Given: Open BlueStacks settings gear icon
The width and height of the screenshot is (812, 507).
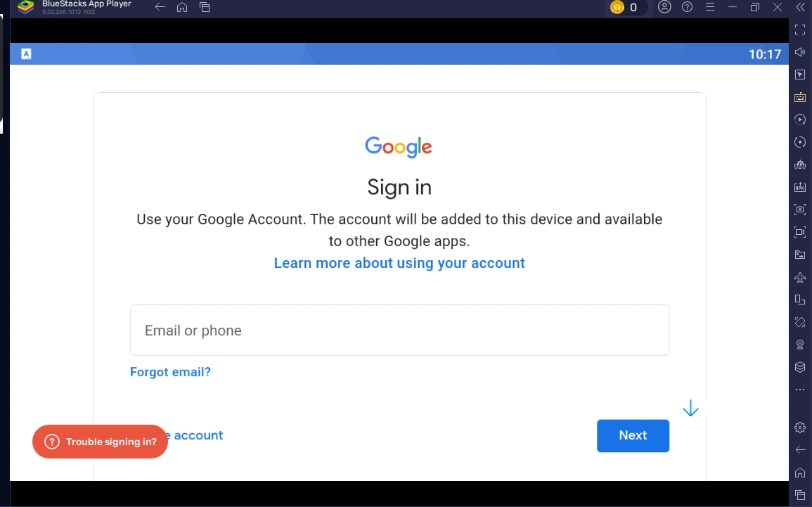Looking at the screenshot, I should tap(800, 428).
